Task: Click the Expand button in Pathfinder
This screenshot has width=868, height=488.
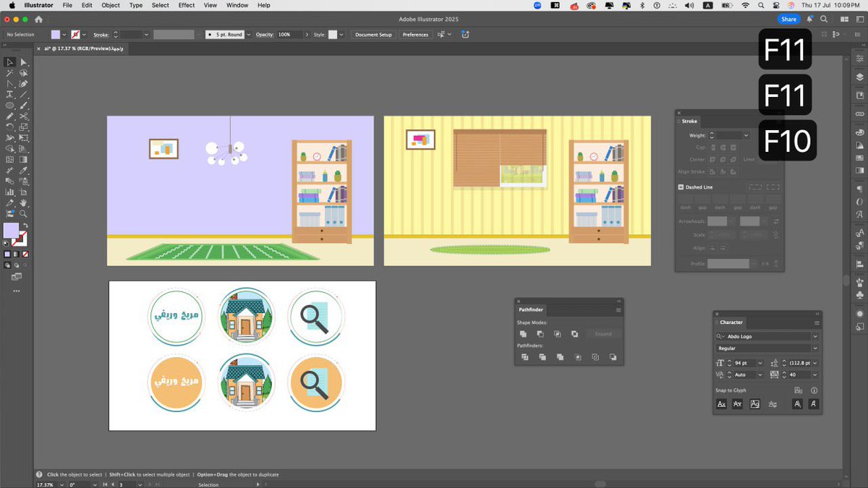Action: [x=603, y=334]
